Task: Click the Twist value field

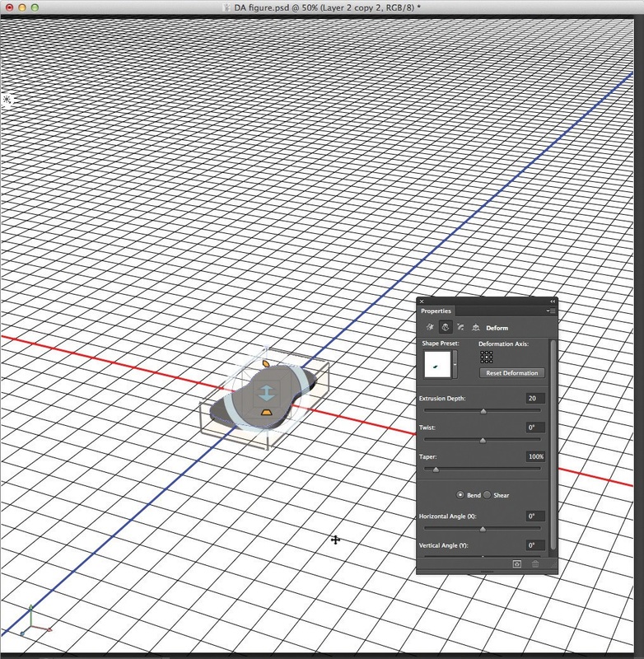Action: point(535,428)
